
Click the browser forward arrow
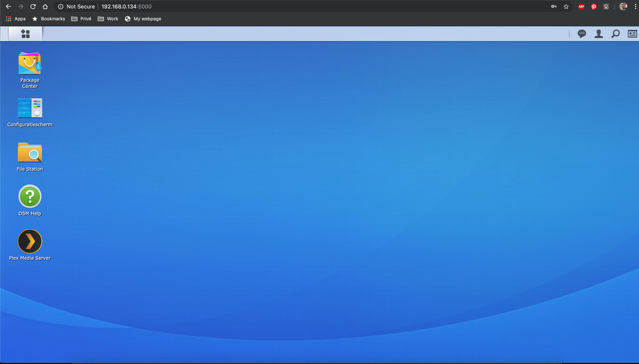[20, 7]
